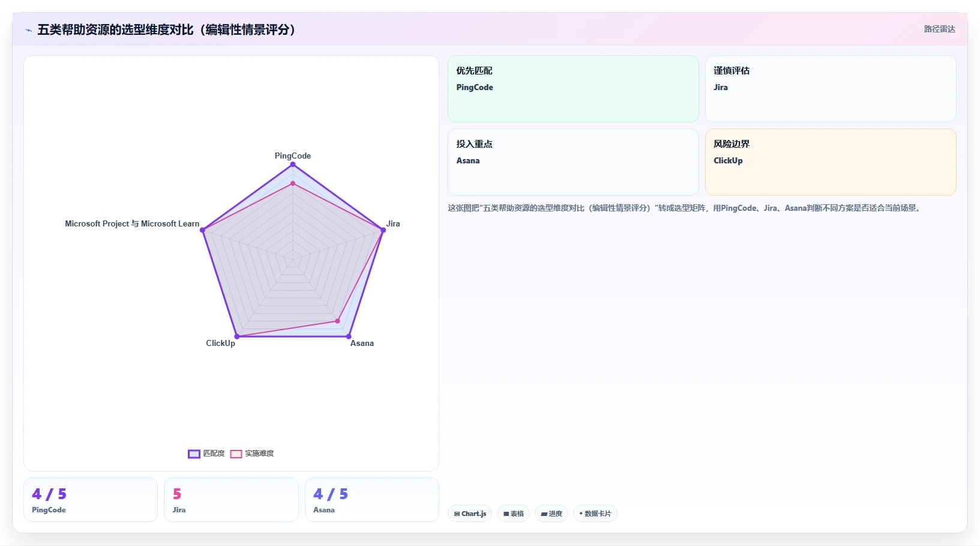The image size is (980, 546).
Task: Toggle the 匹配度 legend color box
Action: [194, 454]
